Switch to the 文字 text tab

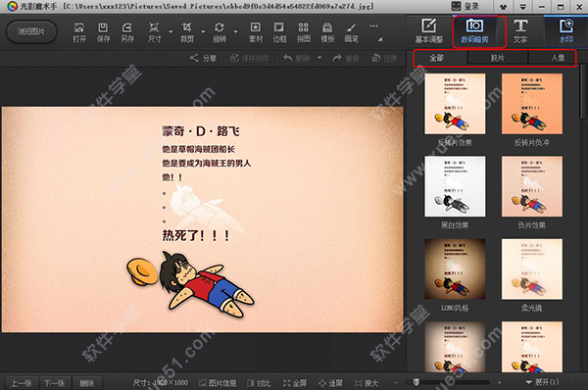pos(520,31)
